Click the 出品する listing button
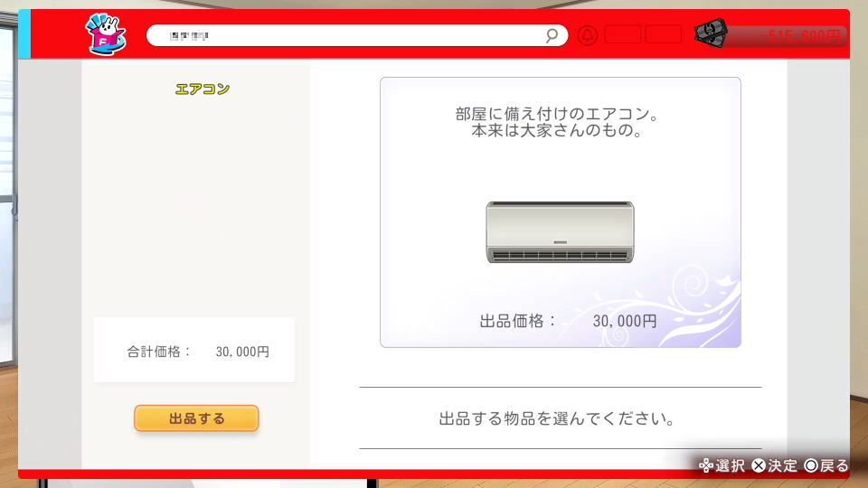The image size is (868, 488). coord(196,418)
